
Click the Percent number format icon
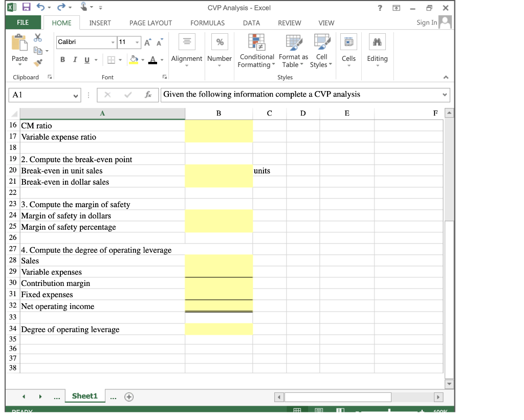[220, 42]
